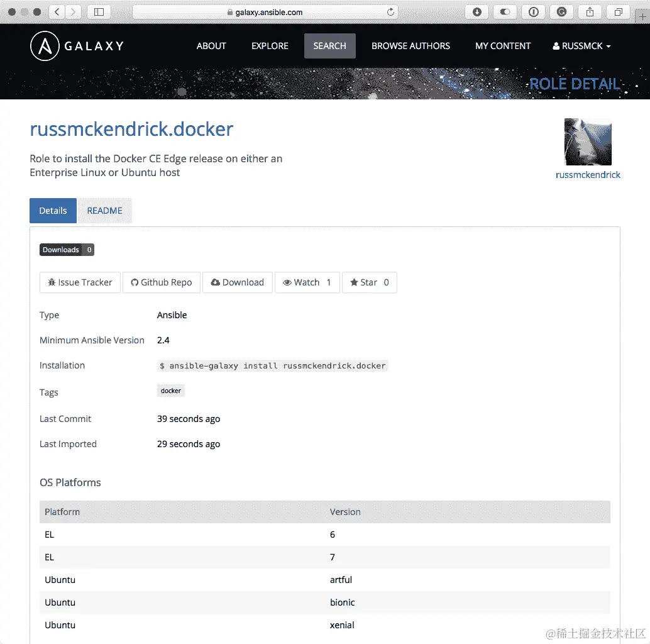Go forward with Safari forward arrow

73,12
